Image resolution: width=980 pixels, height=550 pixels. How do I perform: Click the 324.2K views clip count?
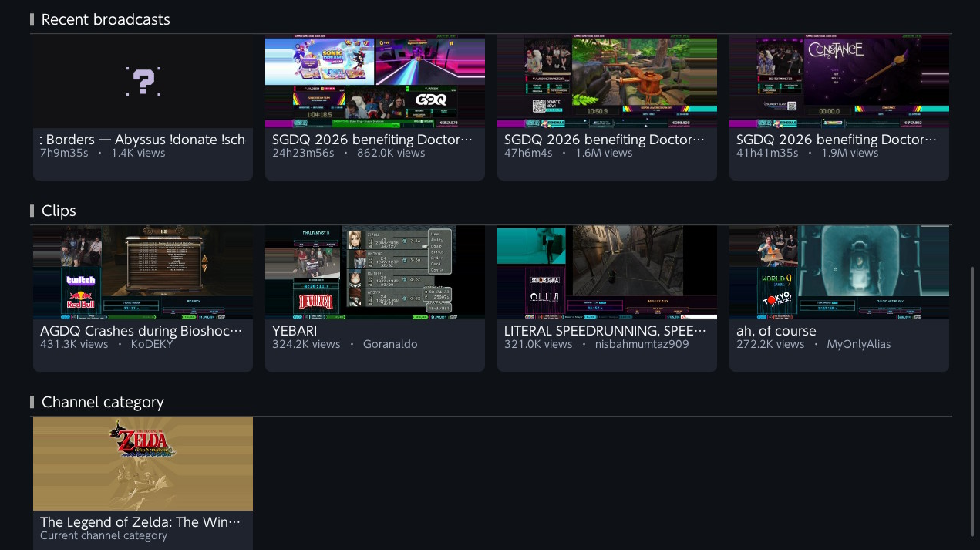(306, 344)
